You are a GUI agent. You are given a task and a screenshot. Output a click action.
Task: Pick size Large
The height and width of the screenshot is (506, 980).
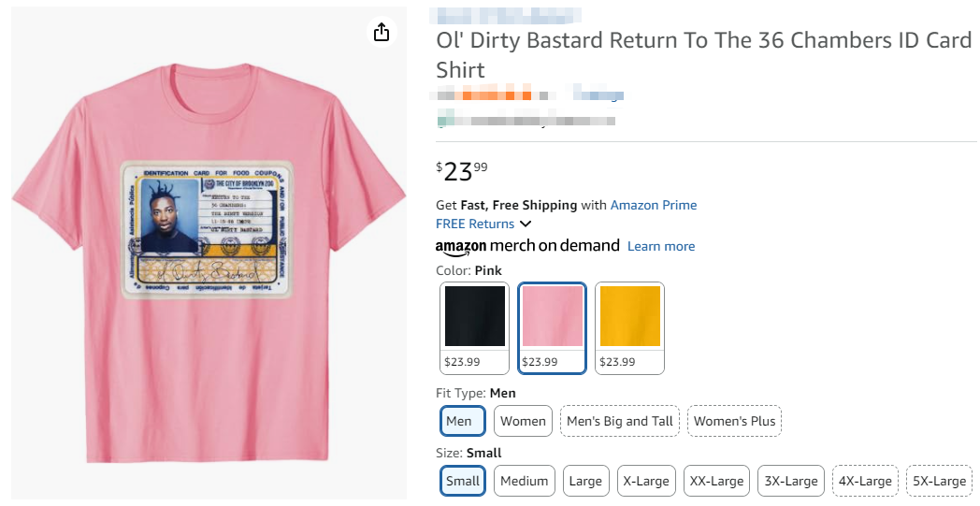(x=585, y=481)
